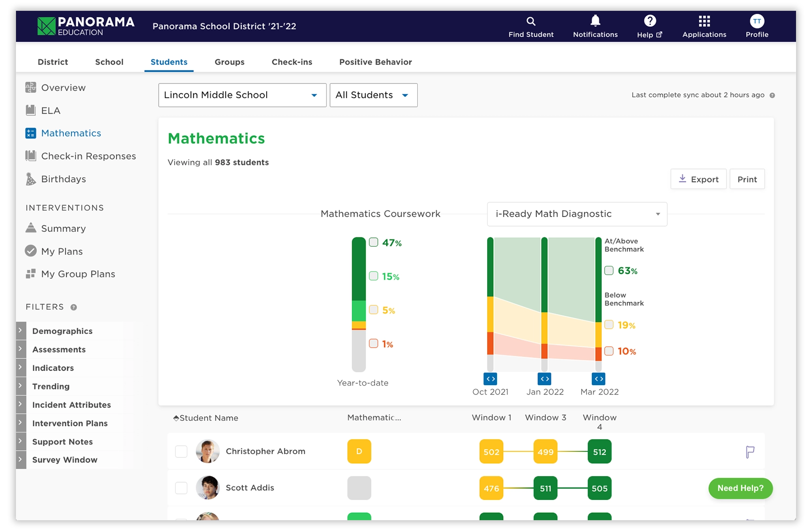Click the sync info help icon
Viewport: 812px width, 531px height.
(x=772, y=95)
